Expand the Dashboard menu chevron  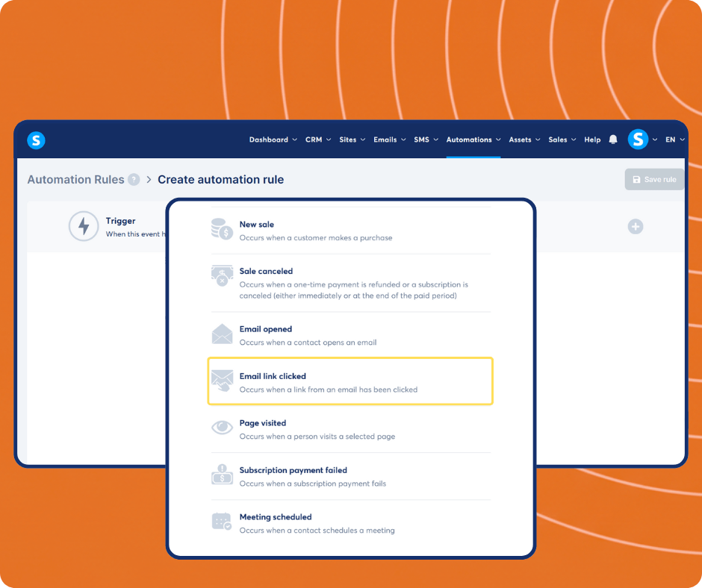click(x=294, y=140)
